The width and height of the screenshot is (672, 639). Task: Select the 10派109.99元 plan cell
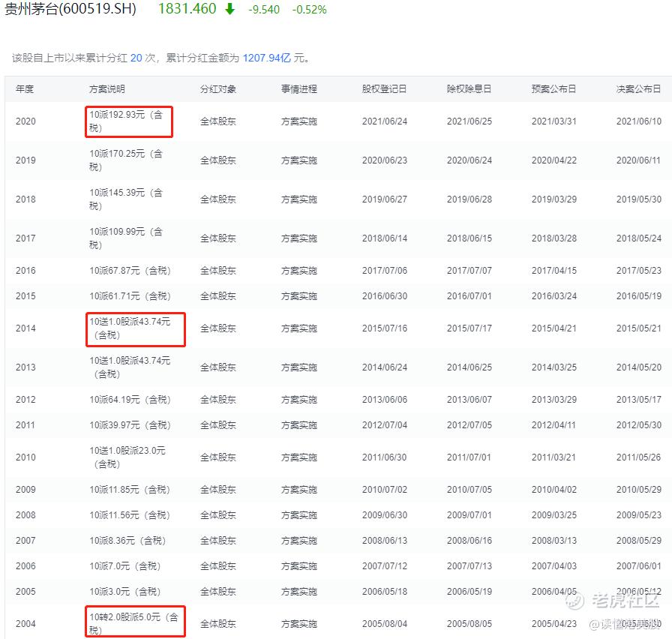pyautogui.click(x=126, y=238)
